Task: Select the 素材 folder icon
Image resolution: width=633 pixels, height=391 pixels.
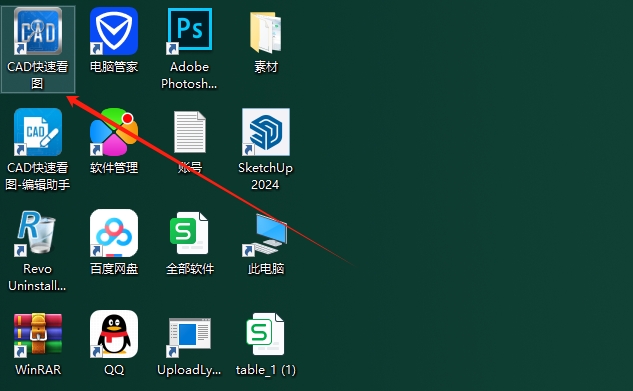Action: point(265,32)
